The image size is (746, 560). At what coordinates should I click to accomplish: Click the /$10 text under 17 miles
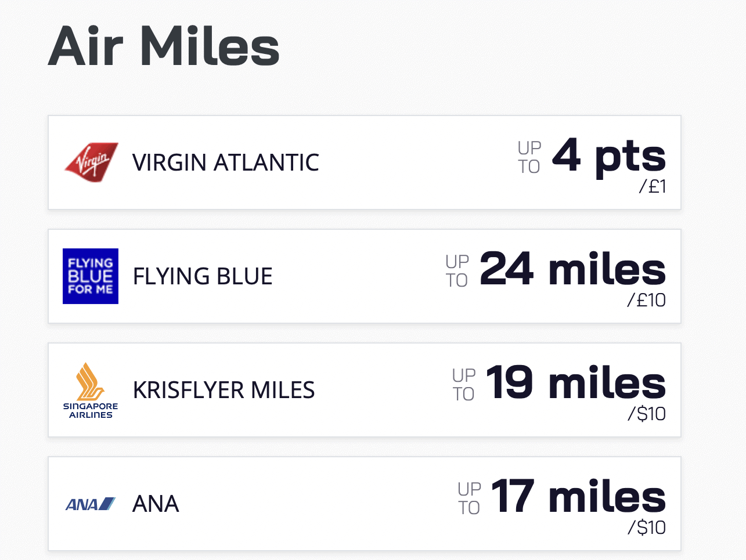[647, 528]
